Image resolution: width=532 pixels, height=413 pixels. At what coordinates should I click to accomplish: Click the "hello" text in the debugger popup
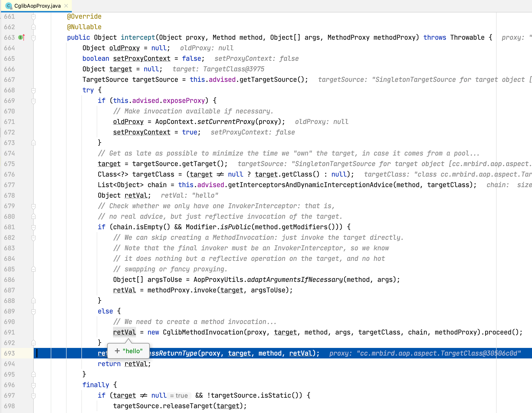[x=132, y=351]
